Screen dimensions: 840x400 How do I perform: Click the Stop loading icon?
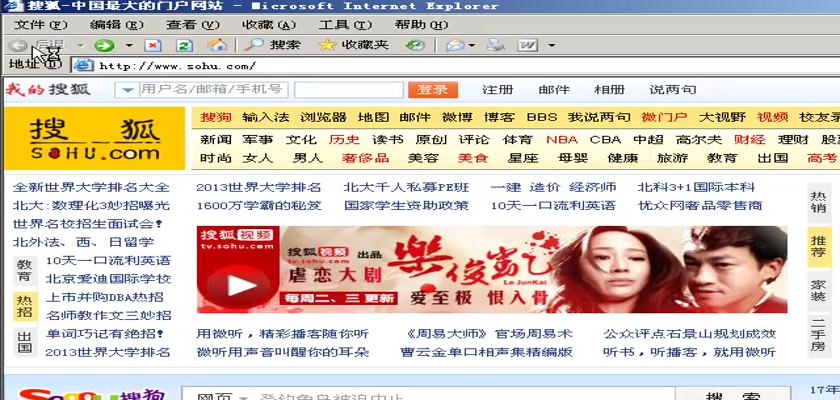pos(153,46)
